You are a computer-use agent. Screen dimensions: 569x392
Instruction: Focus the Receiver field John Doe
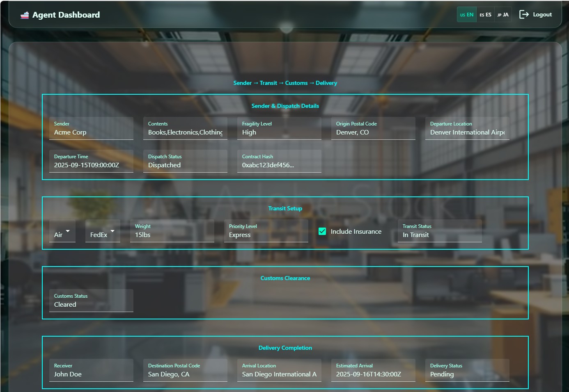point(91,374)
